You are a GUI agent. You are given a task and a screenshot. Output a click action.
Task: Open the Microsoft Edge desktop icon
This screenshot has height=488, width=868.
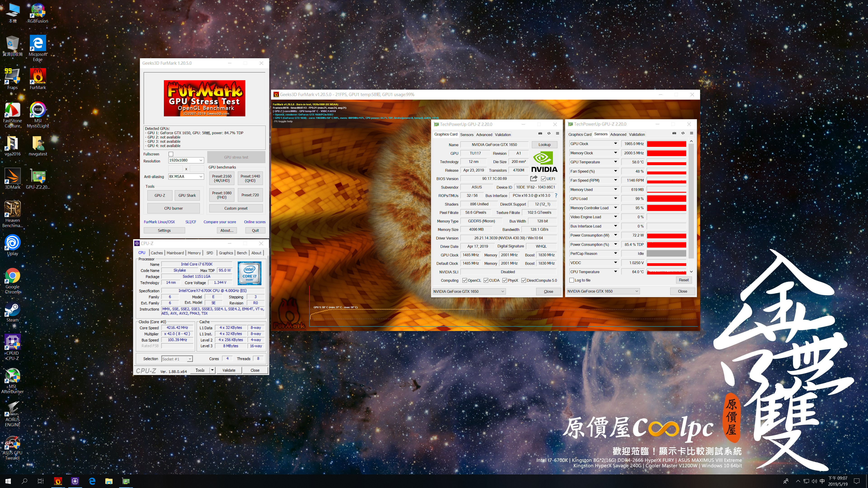[38, 49]
